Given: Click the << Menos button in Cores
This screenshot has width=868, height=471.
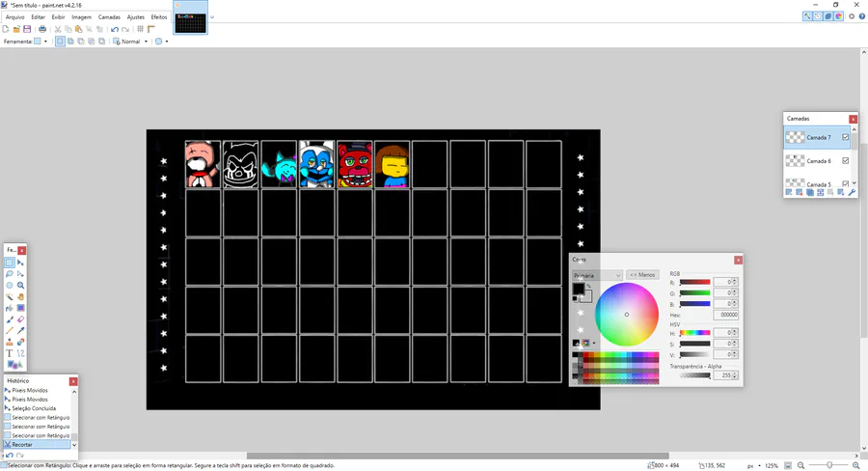Looking at the screenshot, I should (x=642, y=275).
